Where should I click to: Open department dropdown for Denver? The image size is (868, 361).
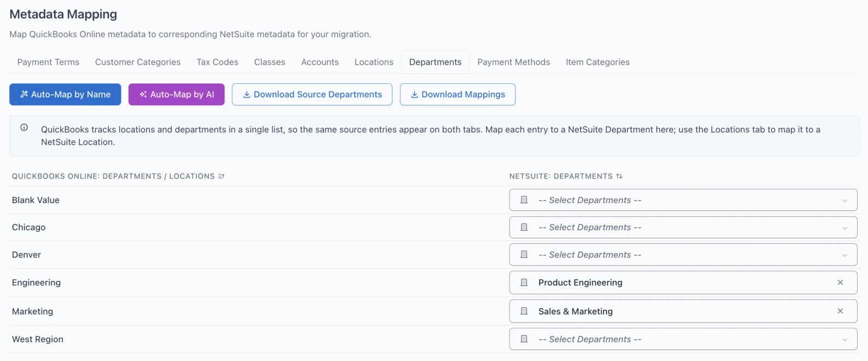[683, 255]
